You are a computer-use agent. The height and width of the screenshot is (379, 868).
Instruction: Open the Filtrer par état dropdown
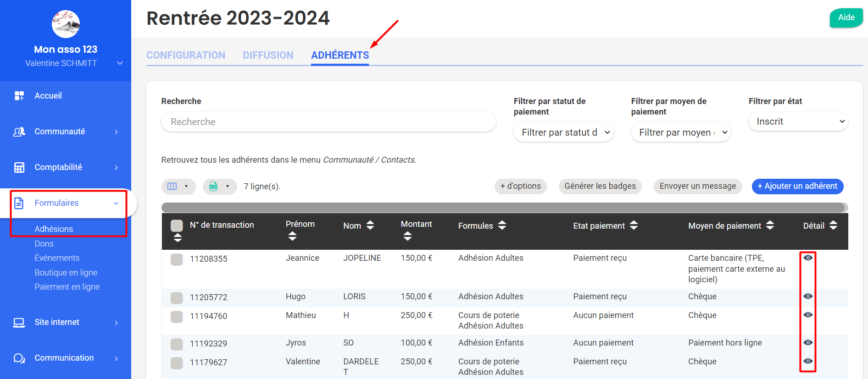pyautogui.click(x=798, y=121)
